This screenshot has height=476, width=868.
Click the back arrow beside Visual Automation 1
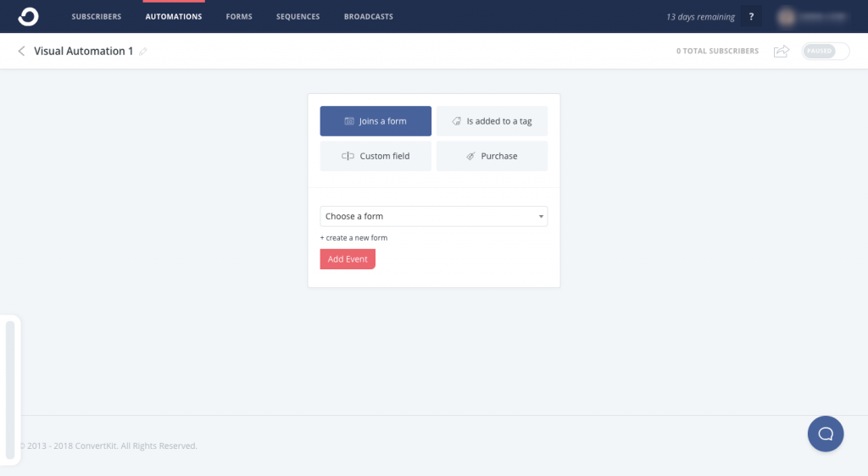21,52
